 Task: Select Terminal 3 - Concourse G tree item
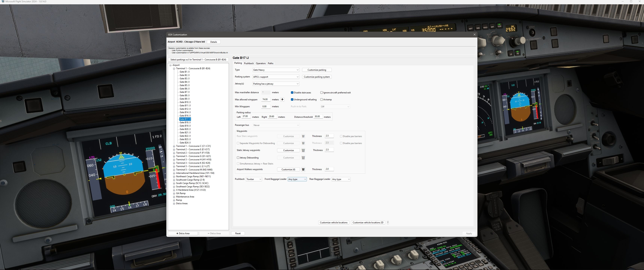pos(193,156)
